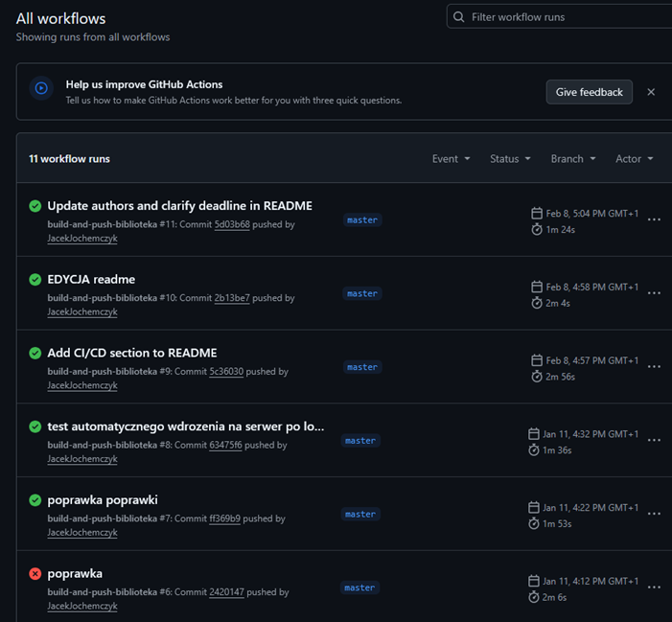Click the search magnifier icon in filter box
This screenshot has width=672, height=622.
click(x=459, y=17)
